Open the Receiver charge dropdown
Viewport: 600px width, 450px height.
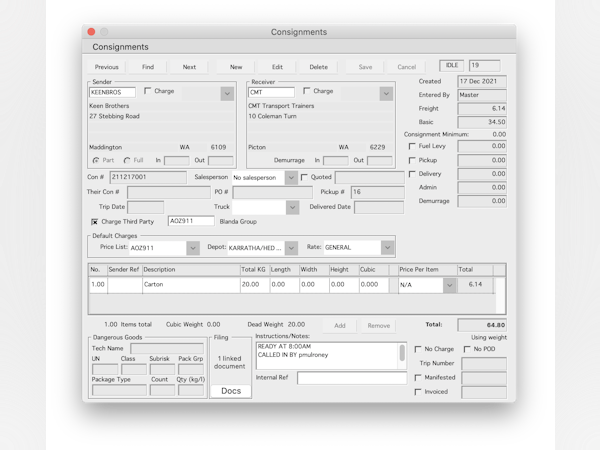(x=386, y=93)
